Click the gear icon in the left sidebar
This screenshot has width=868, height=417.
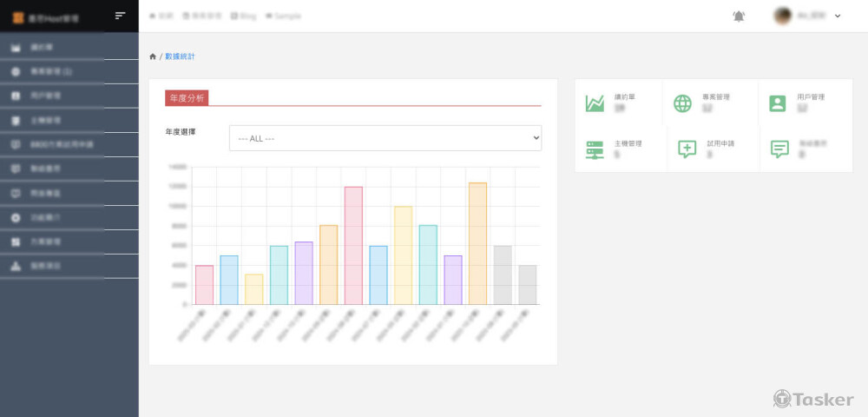click(x=16, y=217)
